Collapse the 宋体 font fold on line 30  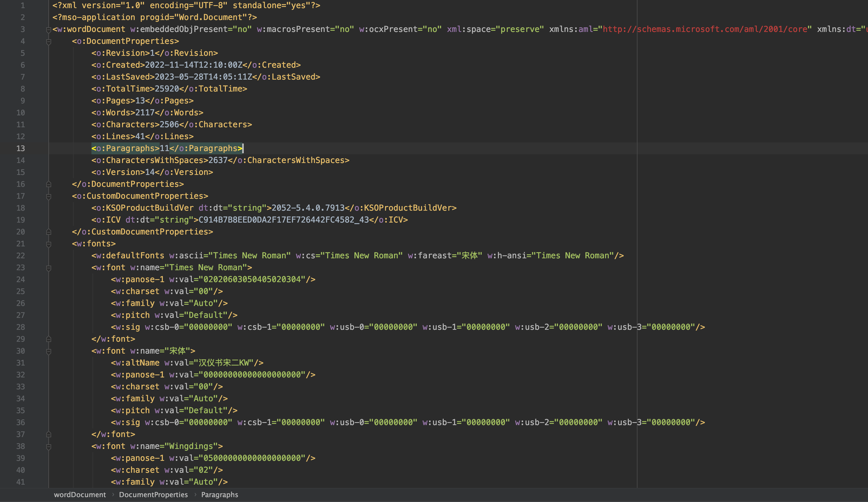coord(48,351)
